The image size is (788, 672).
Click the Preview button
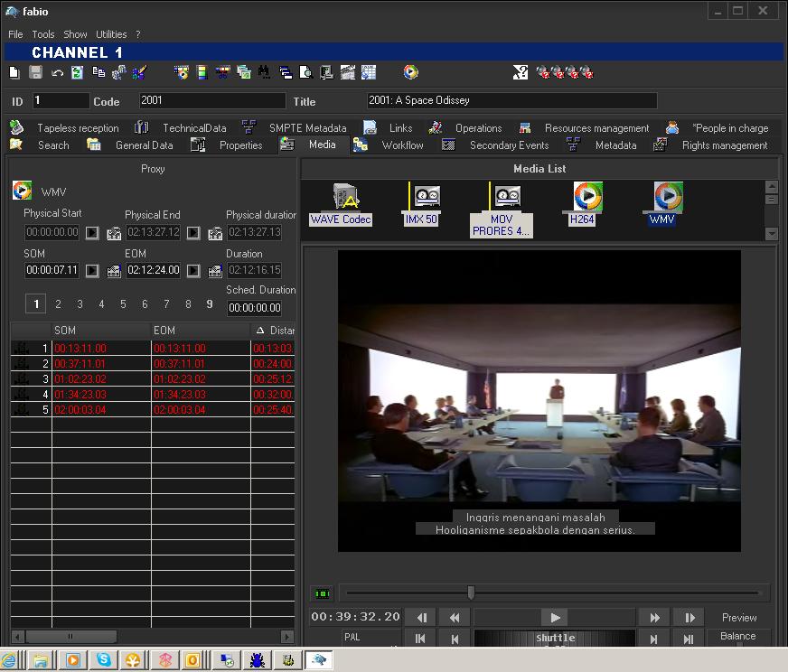(738, 618)
